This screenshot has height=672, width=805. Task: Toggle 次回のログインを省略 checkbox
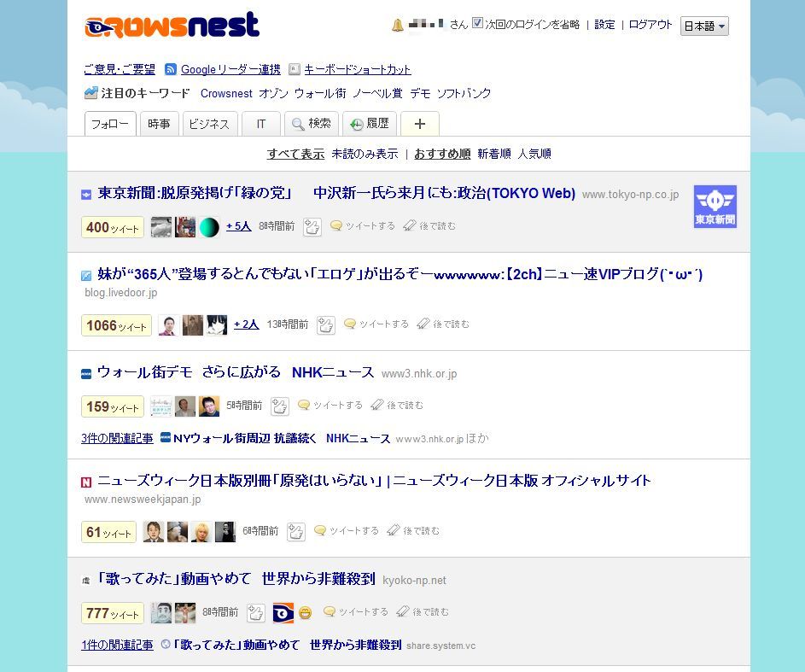(x=477, y=24)
